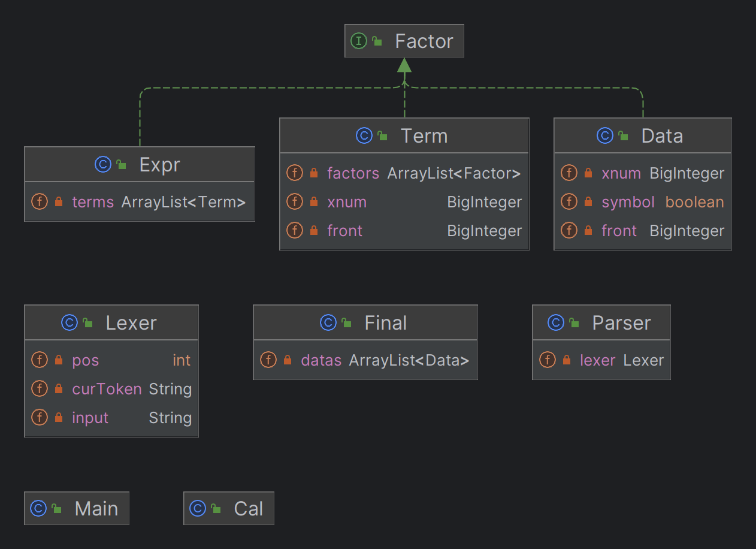The height and width of the screenshot is (549, 756).
Task: Select the datas field in Final
Action: click(365, 360)
